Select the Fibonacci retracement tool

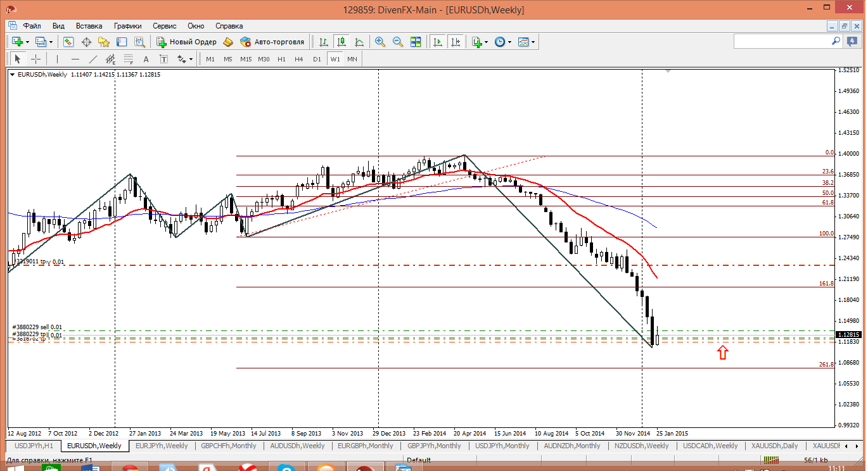pos(129,59)
